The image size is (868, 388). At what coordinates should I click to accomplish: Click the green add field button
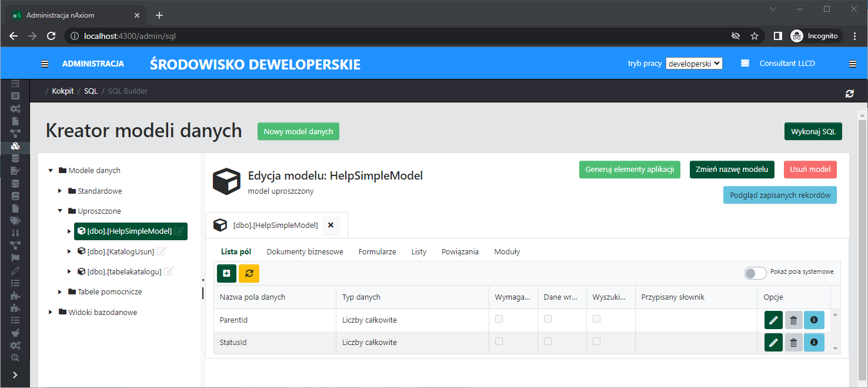226,274
